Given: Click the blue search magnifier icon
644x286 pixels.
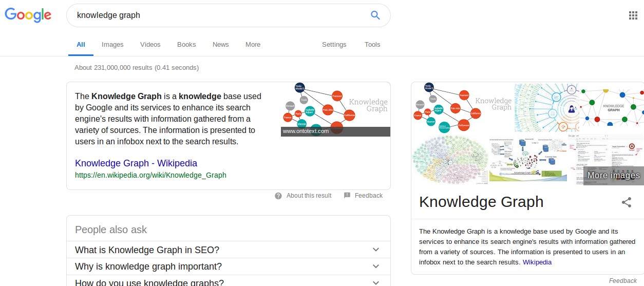Looking at the screenshot, I should 375,15.
